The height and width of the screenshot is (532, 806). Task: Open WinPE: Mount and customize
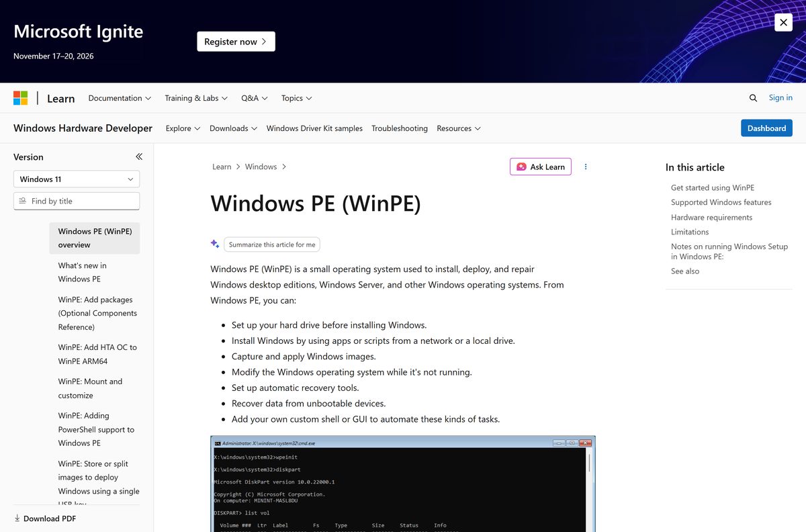[x=95, y=388]
